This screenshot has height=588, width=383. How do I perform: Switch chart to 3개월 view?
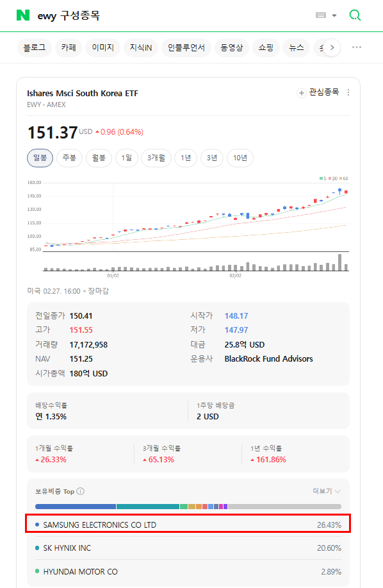coord(156,158)
